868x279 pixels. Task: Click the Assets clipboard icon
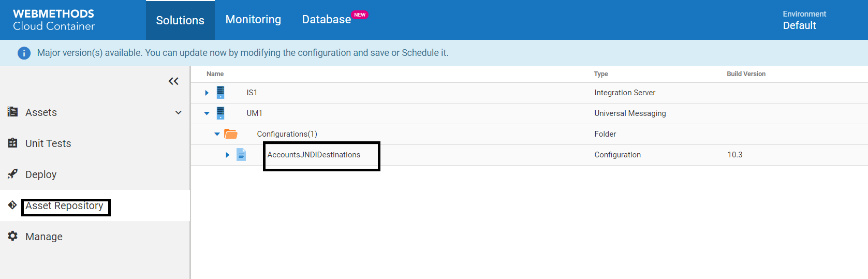(x=12, y=112)
